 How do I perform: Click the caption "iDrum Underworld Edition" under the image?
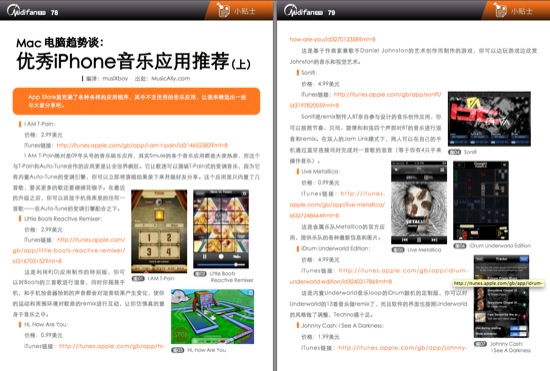500,245
